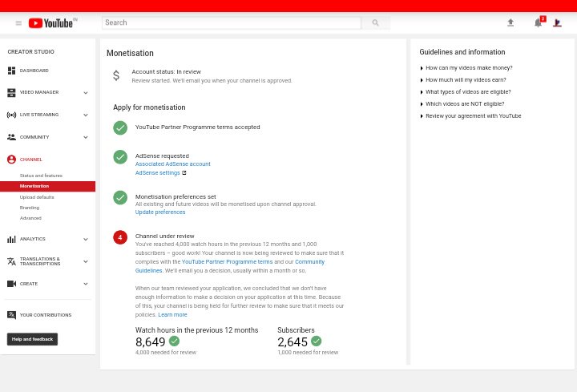Viewport: 577px width, 392px height.
Task: Click the green check next to 2,645 subscribers
Action: [316, 341]
